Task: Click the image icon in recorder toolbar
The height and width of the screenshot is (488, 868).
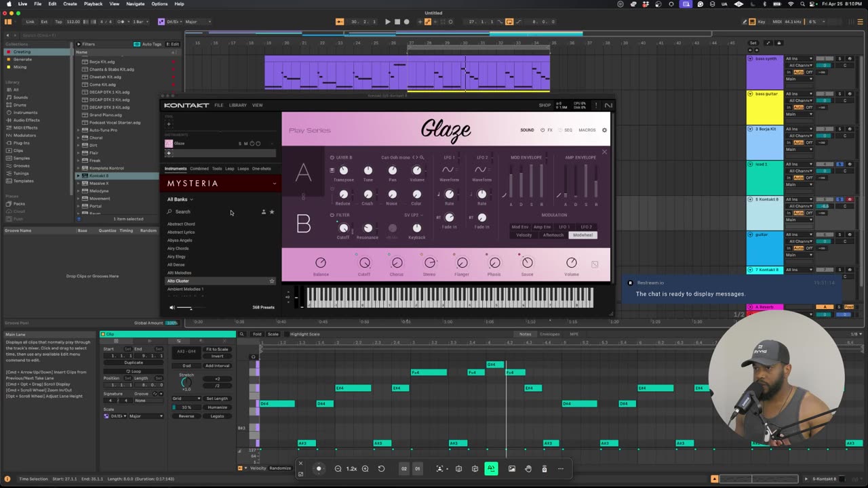Action: pos(511,468)
